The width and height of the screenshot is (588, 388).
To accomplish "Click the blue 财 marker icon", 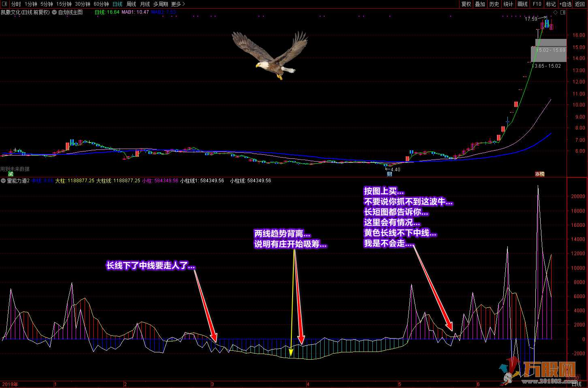I will click(389, 174).
